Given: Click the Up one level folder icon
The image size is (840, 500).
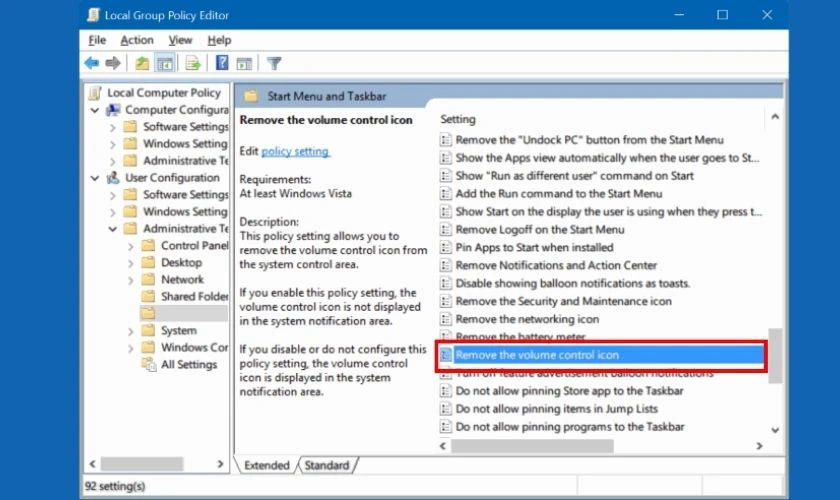Looking at the screenshot, I should pyautogui.click(x=142, y=63).
